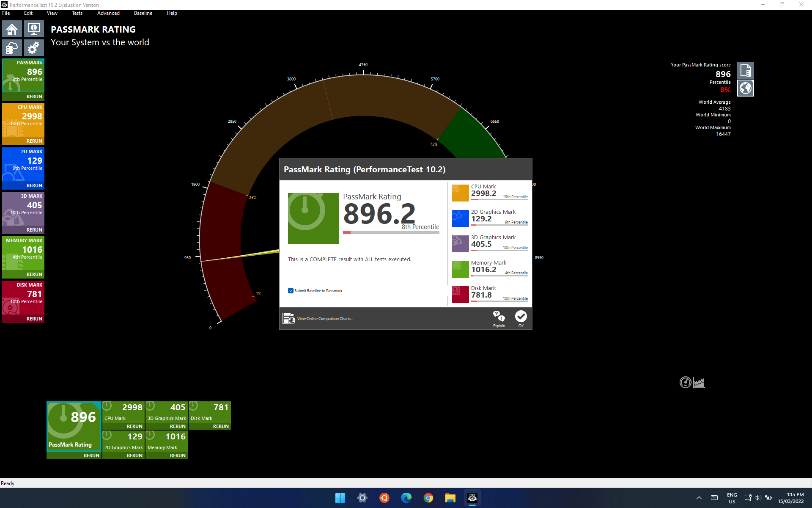Rerun the 3D Mark test in sidebar
Viewport: 812px width, 508px height.
coord(34,230)
